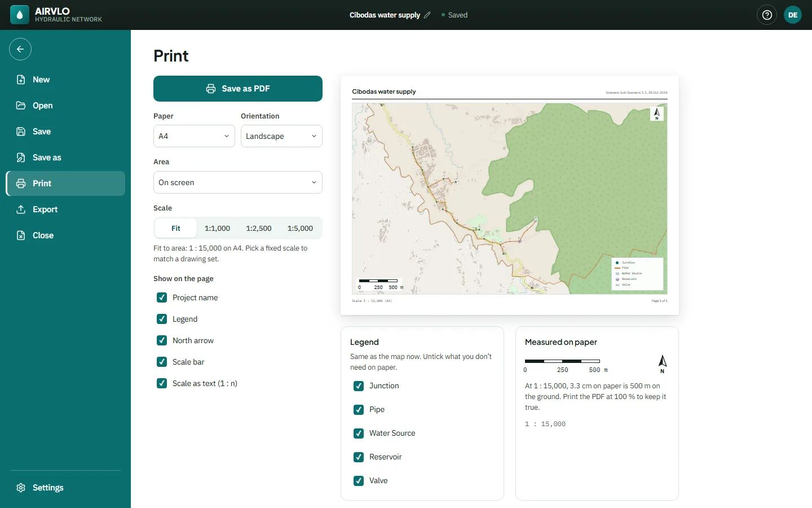Click the Cibodas water supply title

click(385, 15)
